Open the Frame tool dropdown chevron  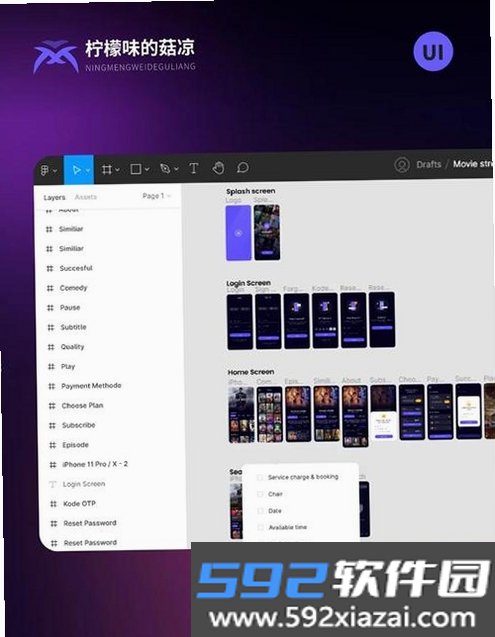pos(117,169)
